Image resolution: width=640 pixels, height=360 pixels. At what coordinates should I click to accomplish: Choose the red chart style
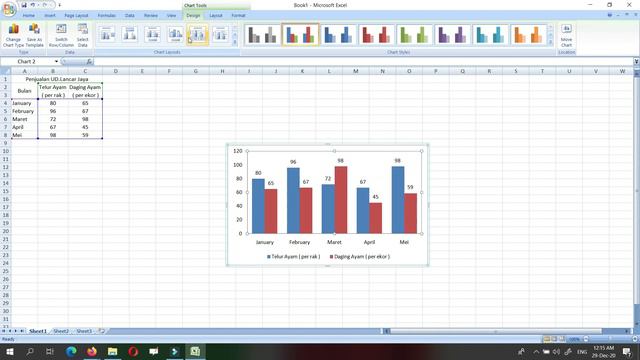tap(376, 35)
